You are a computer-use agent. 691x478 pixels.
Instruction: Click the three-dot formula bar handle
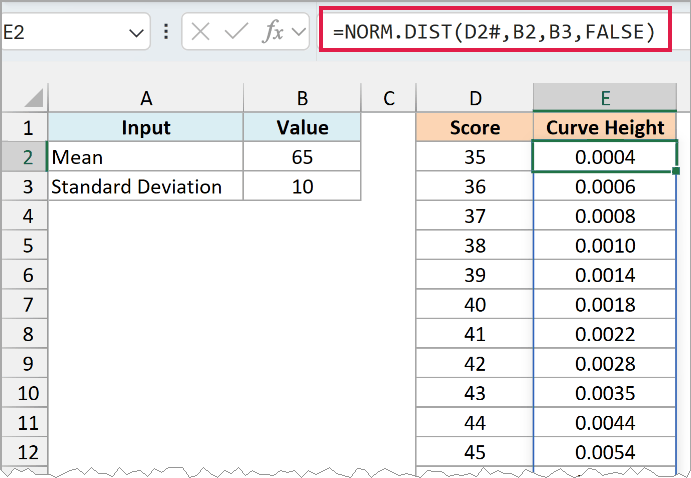166,32
